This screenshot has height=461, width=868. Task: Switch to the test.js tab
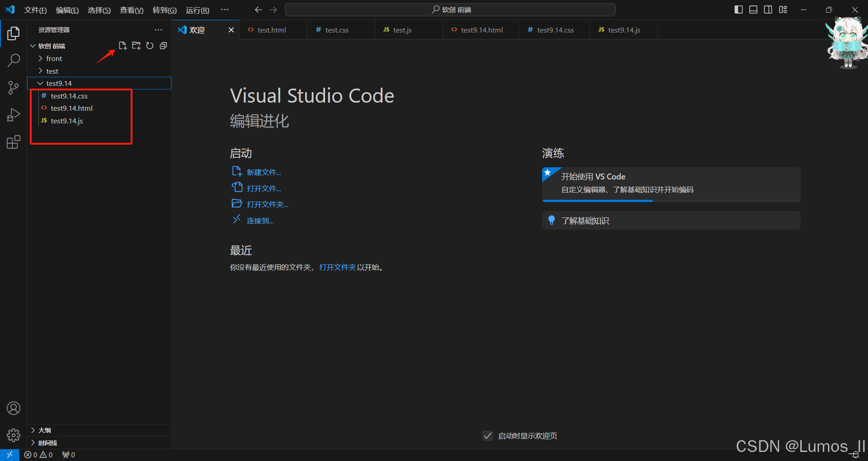409,30
